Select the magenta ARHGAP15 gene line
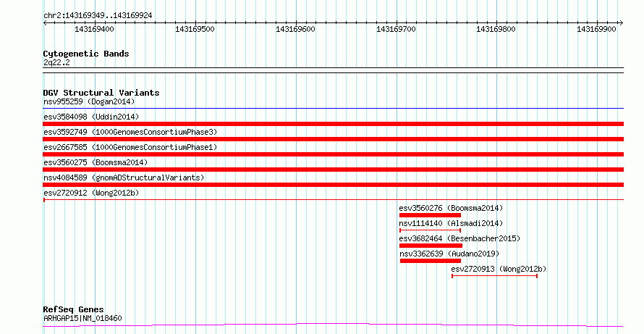This screenshot has height=334, width=644. (334, 325)
